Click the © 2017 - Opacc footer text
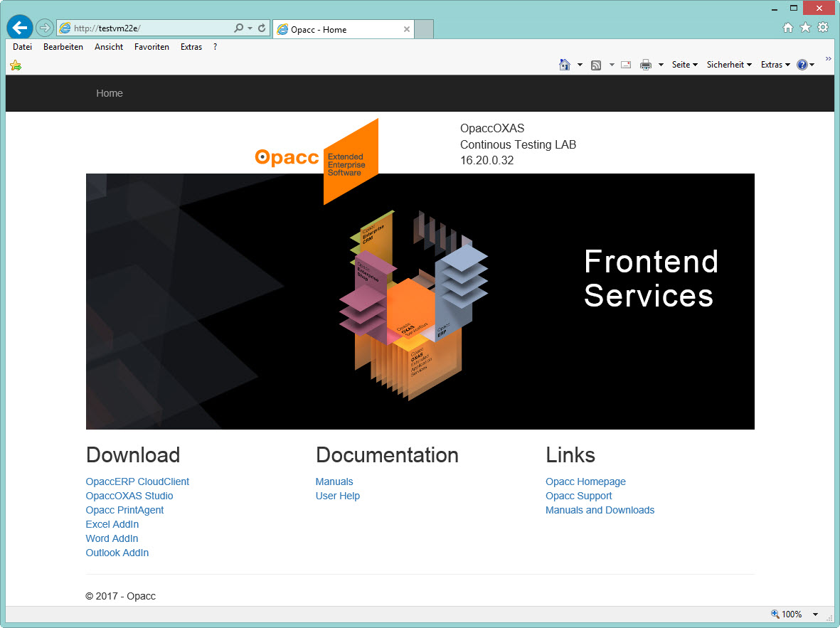840x628 pixels. [120, 596]
